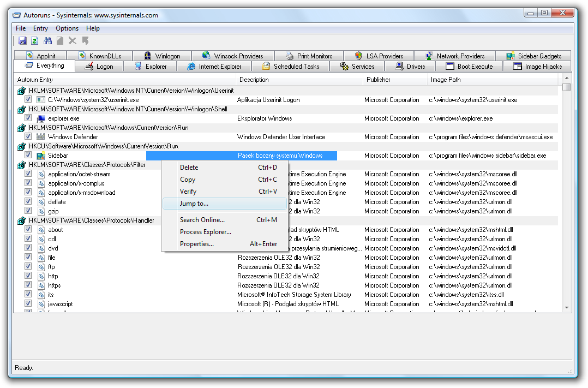
Task: Disable the Windows Defender autorun checkbox
Action: pos(28,136)
